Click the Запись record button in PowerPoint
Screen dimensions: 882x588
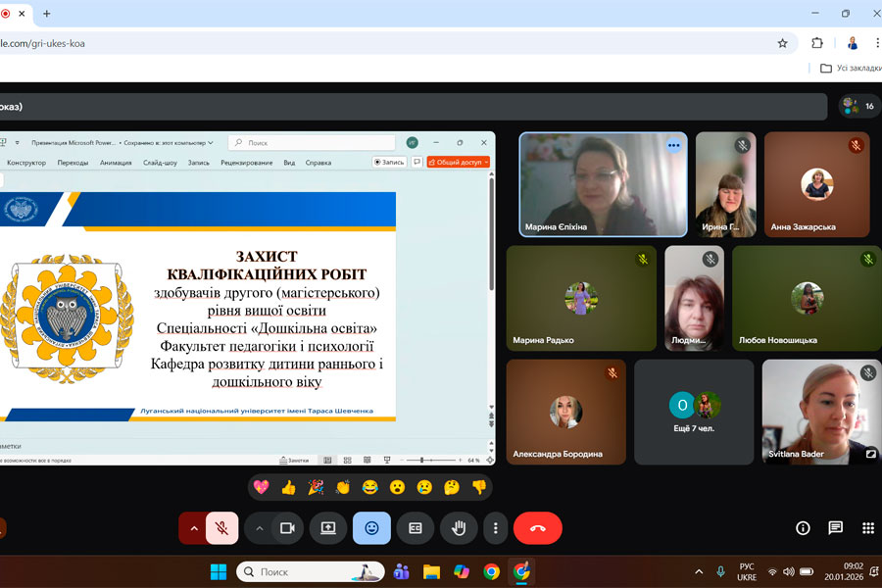389,162
